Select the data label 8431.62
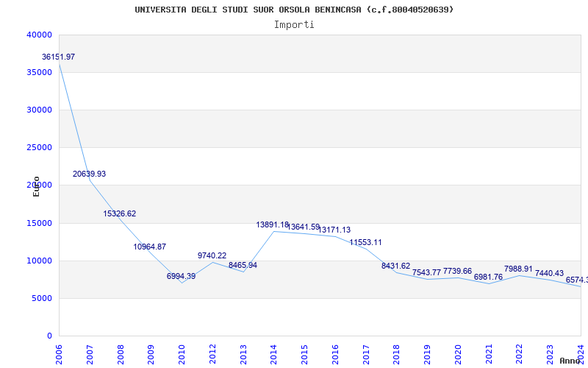The height and width of the screenshot is (368, 588). 396,266
